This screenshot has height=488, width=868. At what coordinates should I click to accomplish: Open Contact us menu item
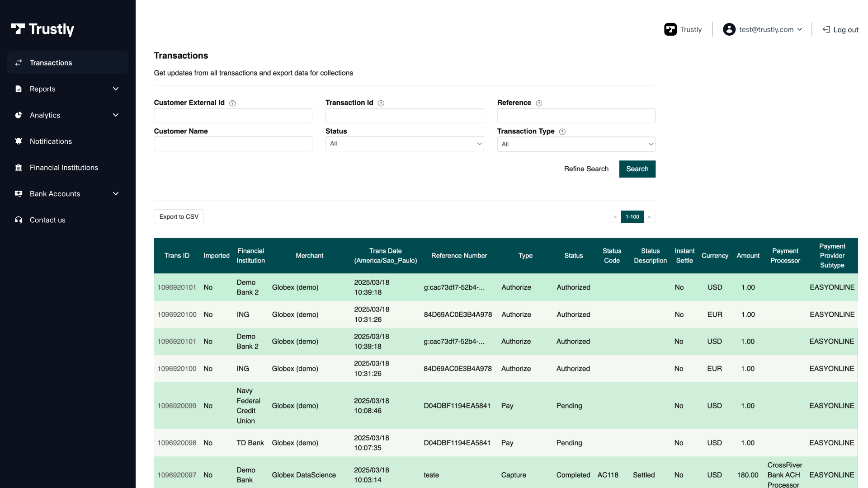click(68, 220)
